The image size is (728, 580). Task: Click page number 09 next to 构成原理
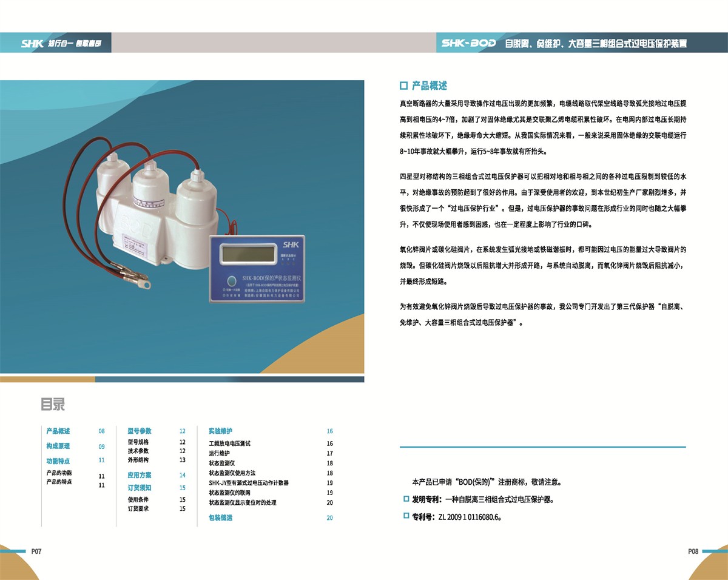pos(102,447)
